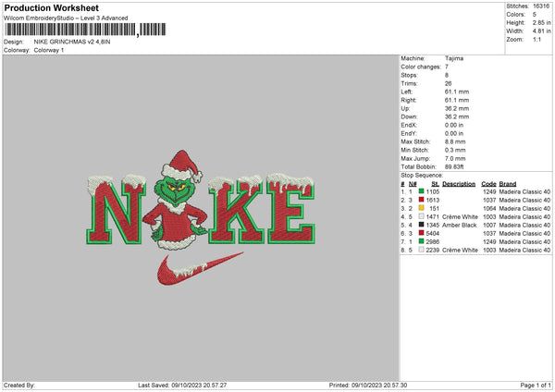Click the "Brand" column header

point(508,184)
